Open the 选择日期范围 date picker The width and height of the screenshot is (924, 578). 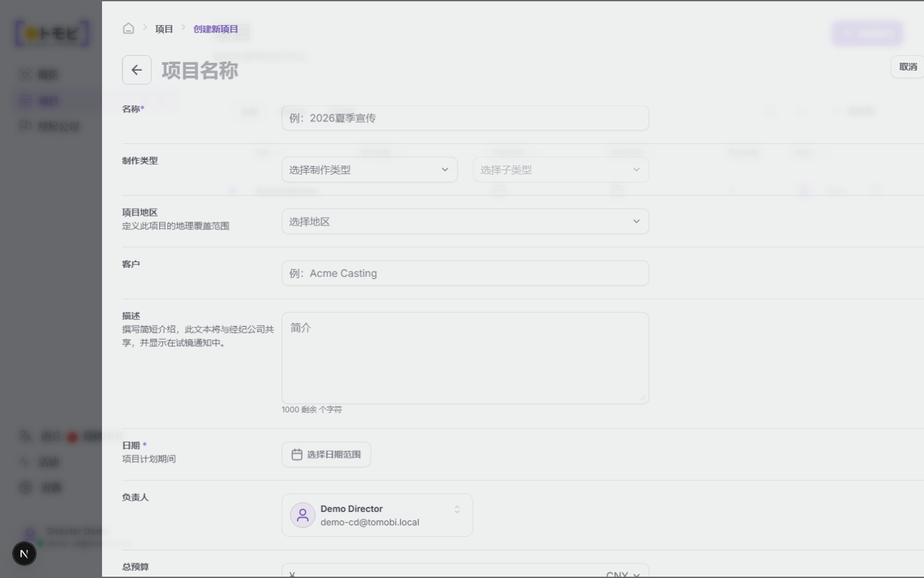[x=326, y=455]
